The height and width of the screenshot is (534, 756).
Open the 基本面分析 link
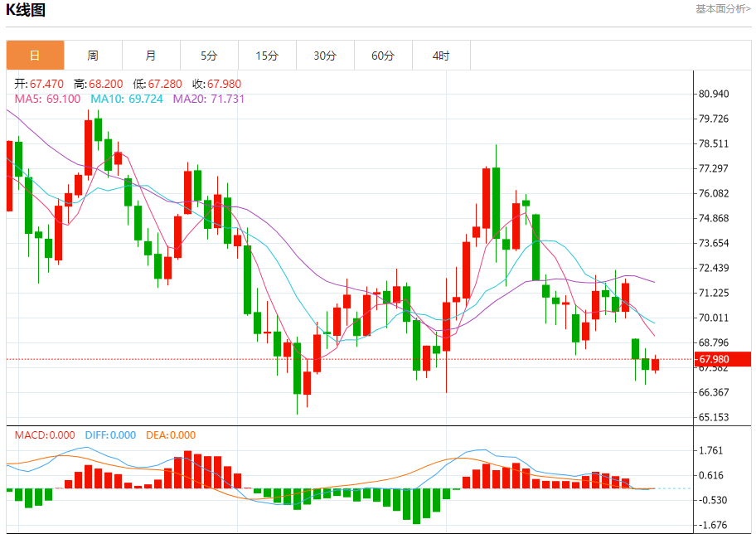[x=723, y=8]
